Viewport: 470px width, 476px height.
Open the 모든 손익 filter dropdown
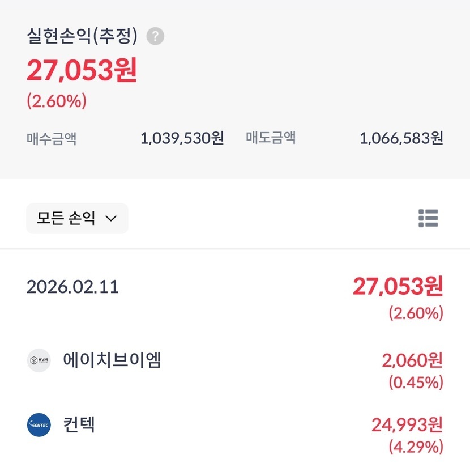point(77,218)
